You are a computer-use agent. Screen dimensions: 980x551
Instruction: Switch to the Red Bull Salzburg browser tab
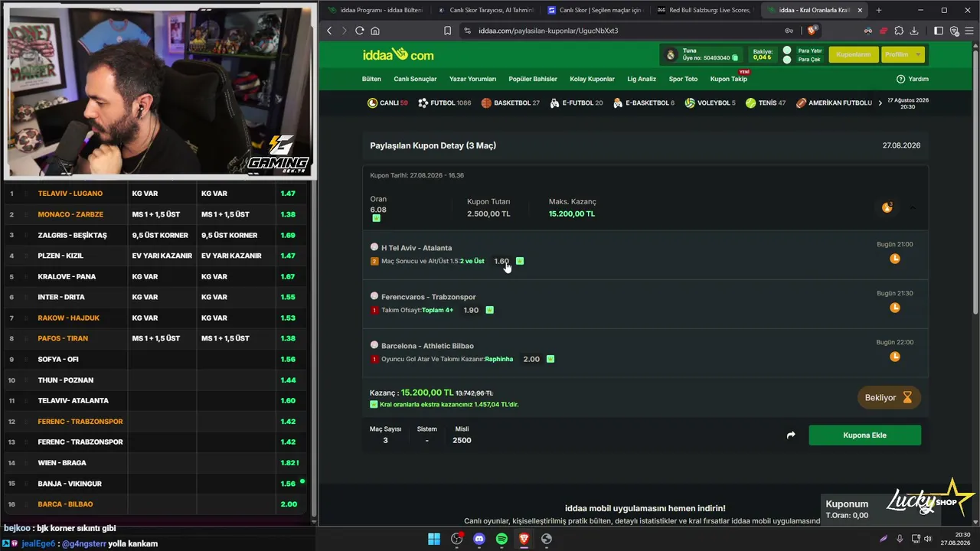click(x=706, y=10)
